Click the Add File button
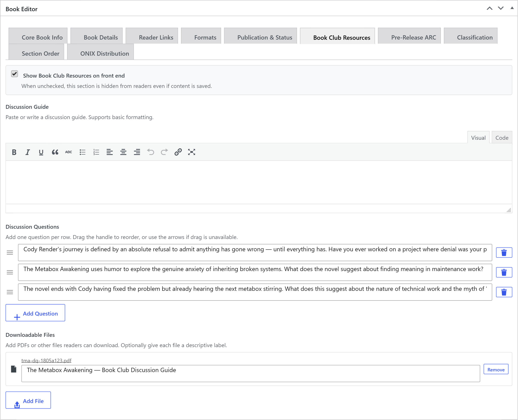 tap(28, 400)
